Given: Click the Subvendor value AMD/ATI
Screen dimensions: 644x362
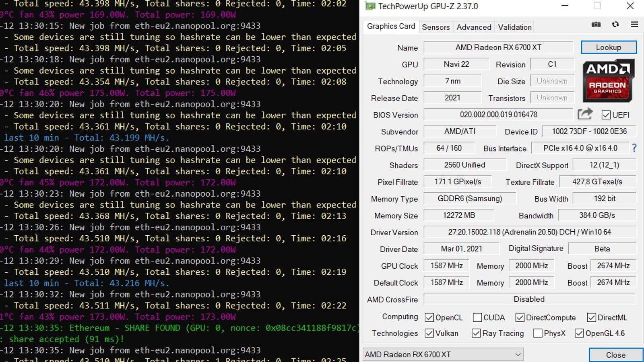Looking at the screenshot, I should pyautogui.click(x=460, y=132).
